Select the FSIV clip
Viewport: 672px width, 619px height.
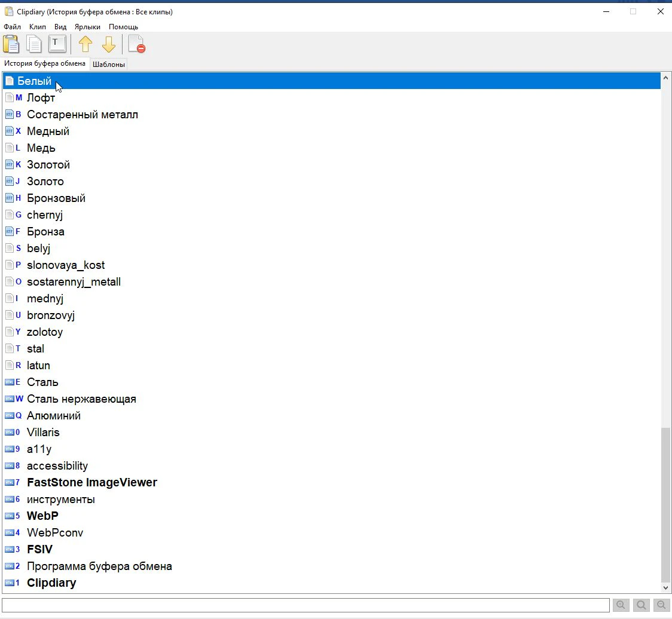click(x=332, y=549)
